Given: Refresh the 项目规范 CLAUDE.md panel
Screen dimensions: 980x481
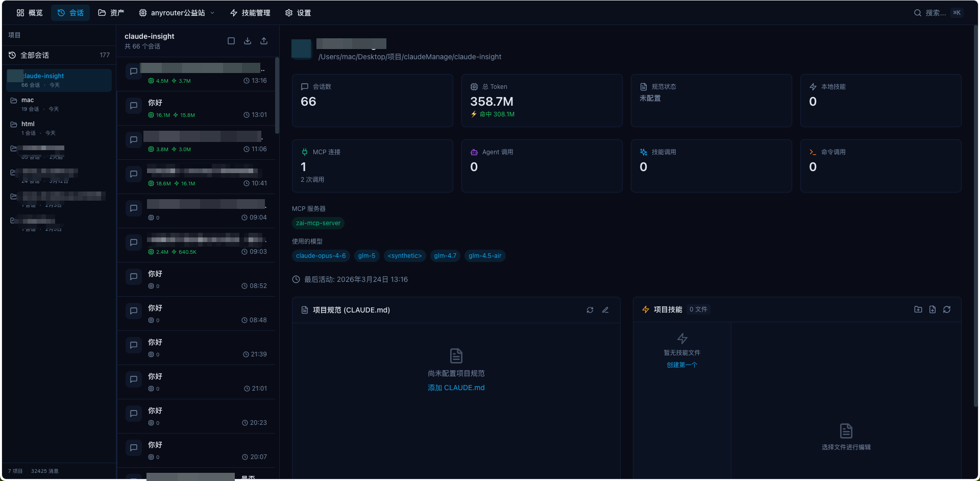Looking at the screenshot, I should [x=590, y=310].
